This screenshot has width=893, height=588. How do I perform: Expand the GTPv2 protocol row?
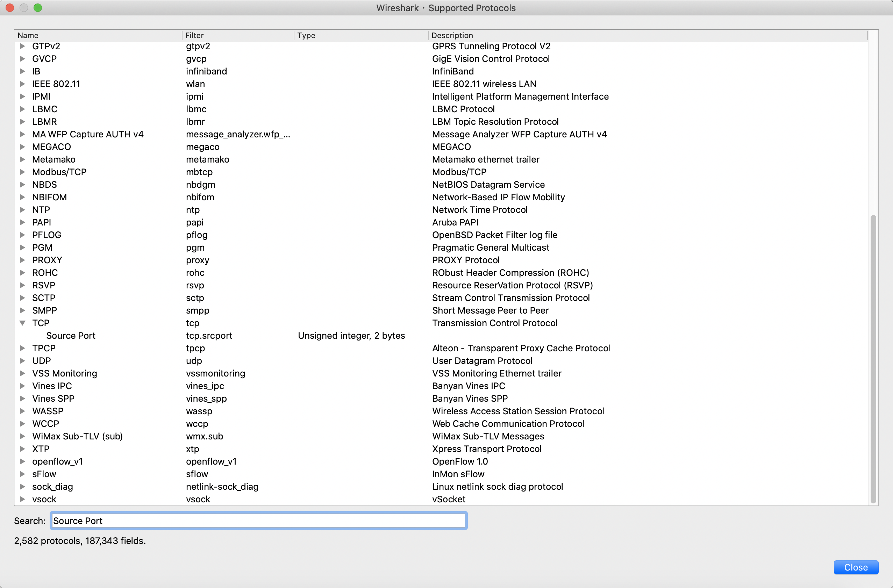pos(22,46)
